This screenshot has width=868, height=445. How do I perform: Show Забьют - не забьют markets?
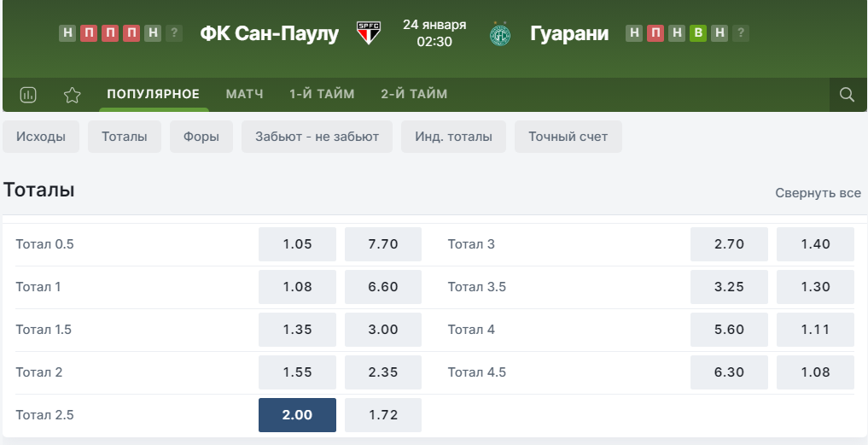[x=317, y=137]
